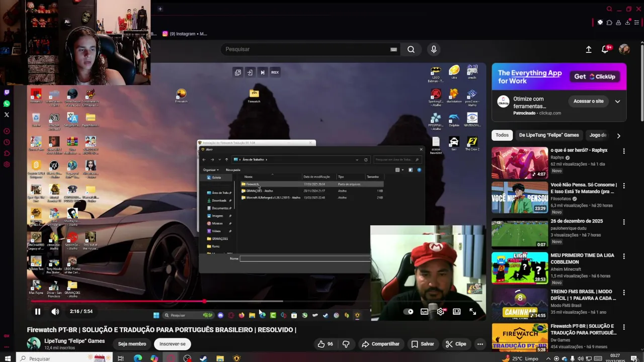The width and height of the screenshot is (644, 362).
Task: Open the Windows Start menu
Action: (x=7, y=358)
